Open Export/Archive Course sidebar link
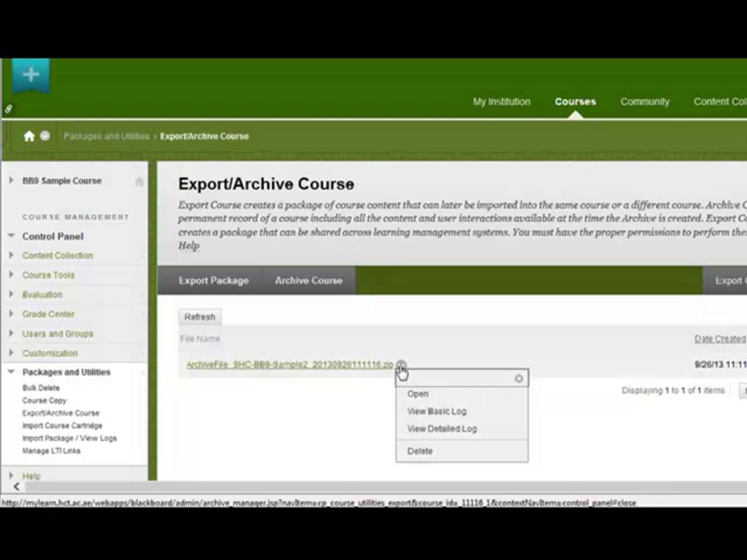The width and height of the screenshot is (747, 560). (x=61, y=413)
